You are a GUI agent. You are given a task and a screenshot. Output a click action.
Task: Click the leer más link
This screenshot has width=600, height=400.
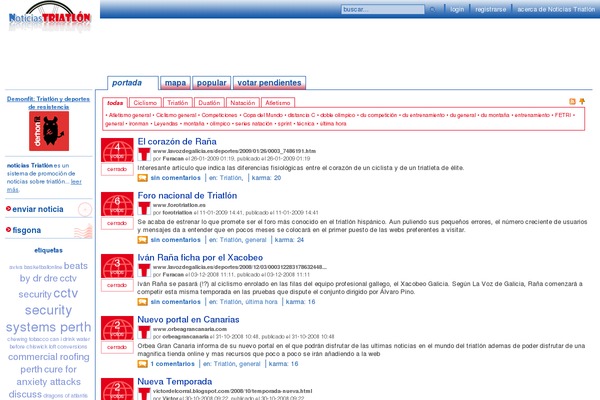pos(44,185)
